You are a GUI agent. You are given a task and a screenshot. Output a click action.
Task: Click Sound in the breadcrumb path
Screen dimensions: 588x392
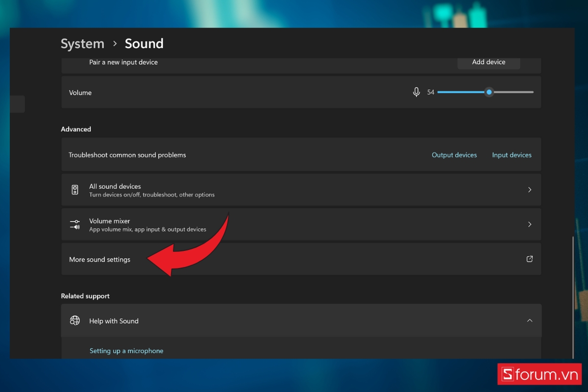(144, 44)
